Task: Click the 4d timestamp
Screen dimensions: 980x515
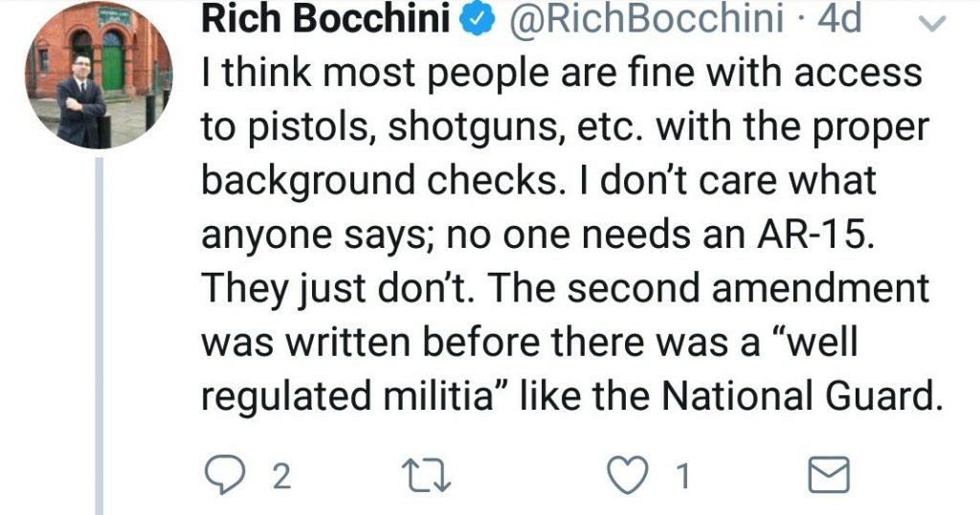Action: click(838, 19)
